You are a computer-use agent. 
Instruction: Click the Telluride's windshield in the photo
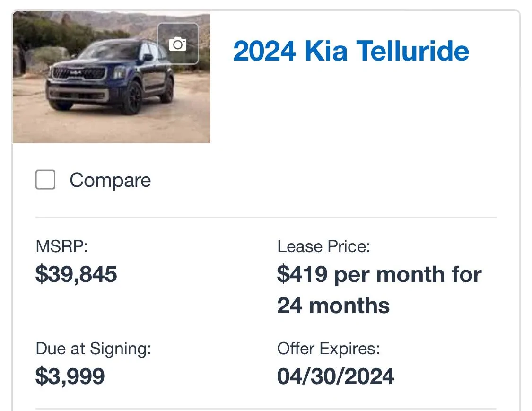[109, 51]
